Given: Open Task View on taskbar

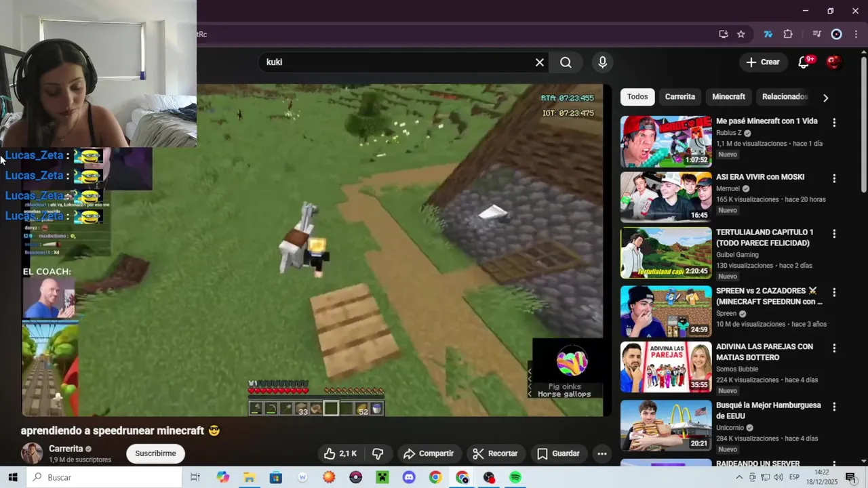Looking at the screenshot, I should (195, 477).
